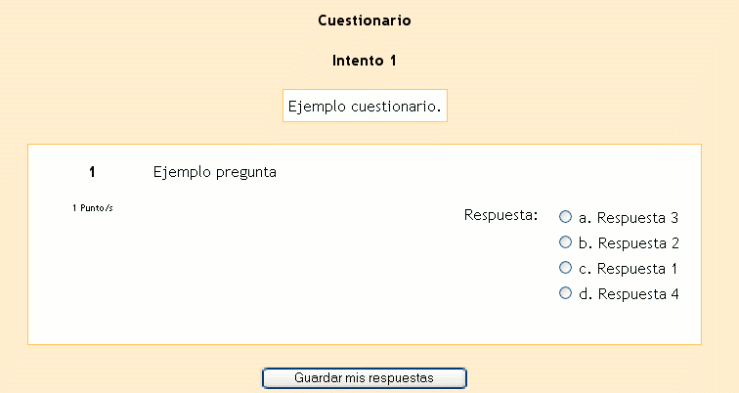Save answers with Guardar mis respuestas
Viewport: 739px width, 393px height.
364,378
